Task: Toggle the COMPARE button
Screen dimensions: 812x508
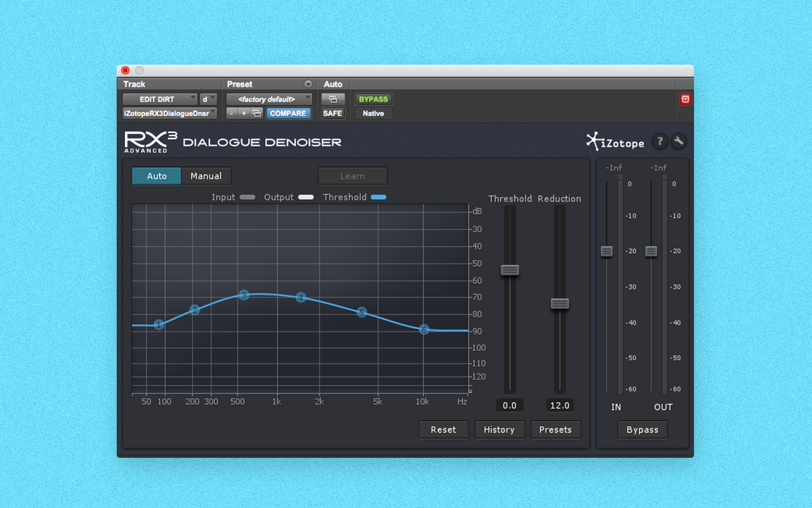Action: click(x=288, y=113)
